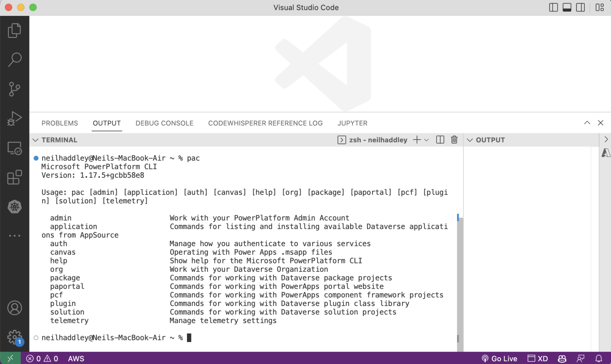Open the notifications bell
Image resolution: width=611 pixels, height=364 pixels.
599,358
